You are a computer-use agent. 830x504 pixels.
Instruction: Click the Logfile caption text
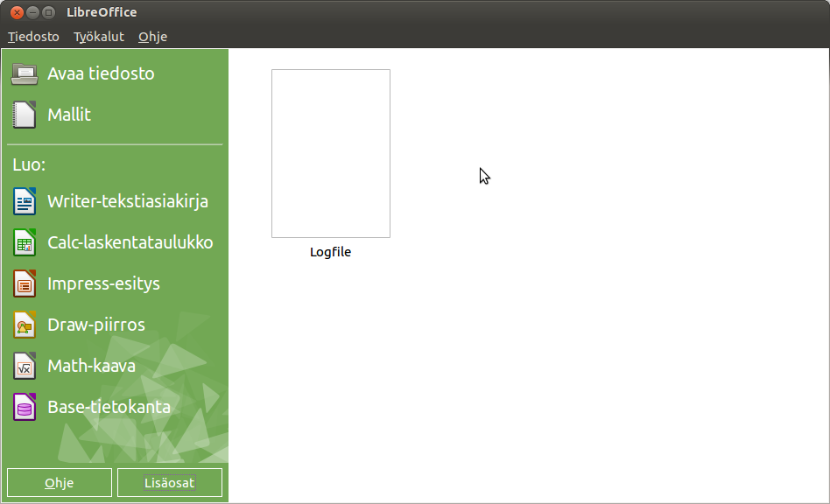point(330,252)
